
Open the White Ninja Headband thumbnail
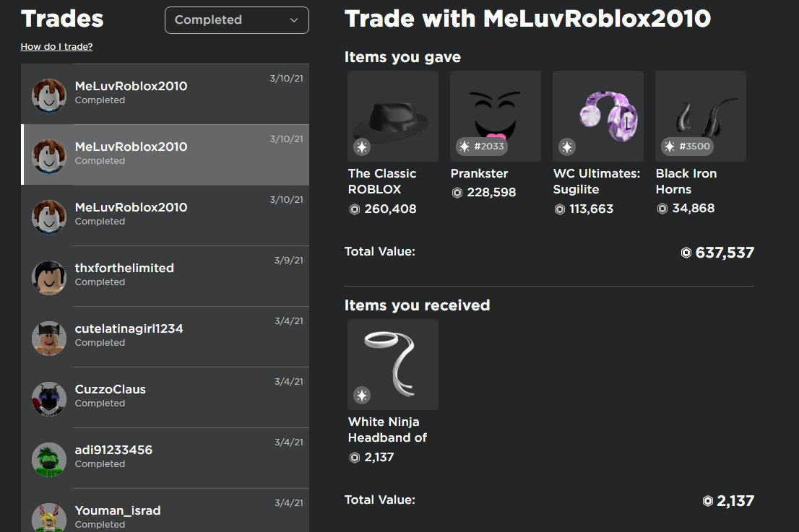(x=393, y=365)
